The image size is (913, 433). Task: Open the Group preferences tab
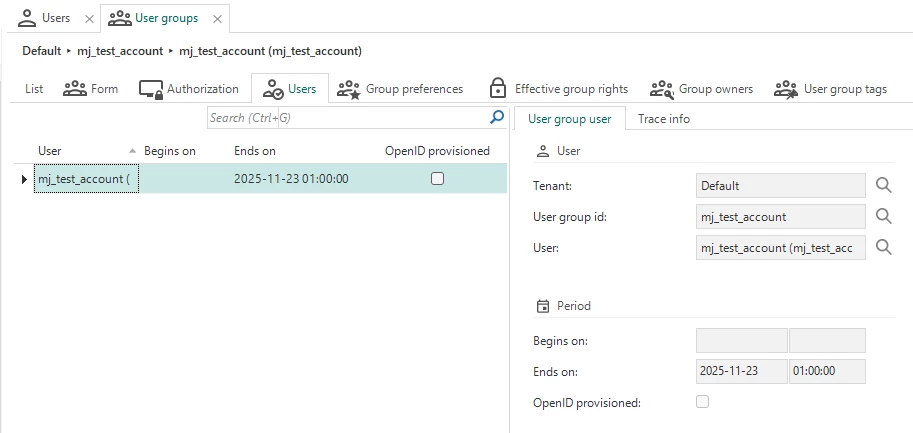(400, 89)
